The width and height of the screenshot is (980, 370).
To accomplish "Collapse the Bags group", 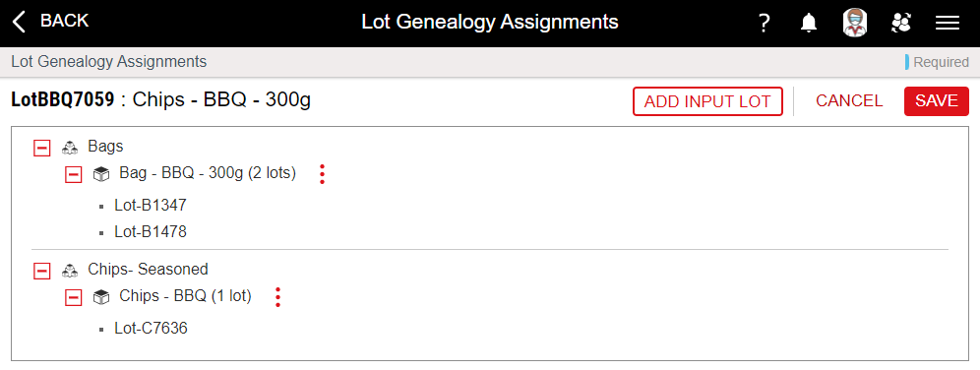I will (42, 148).
